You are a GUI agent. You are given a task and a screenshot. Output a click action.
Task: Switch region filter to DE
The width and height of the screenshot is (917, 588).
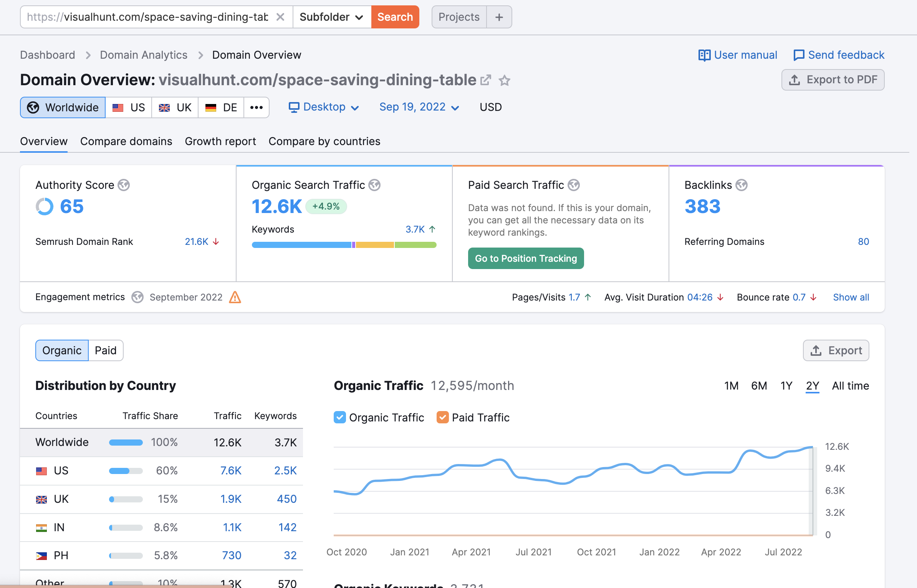(x=221, y=107)
